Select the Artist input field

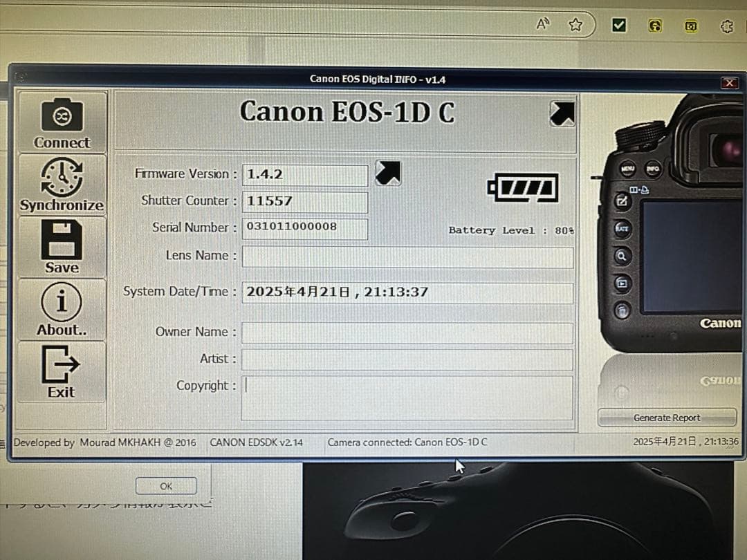pos(408,359)
